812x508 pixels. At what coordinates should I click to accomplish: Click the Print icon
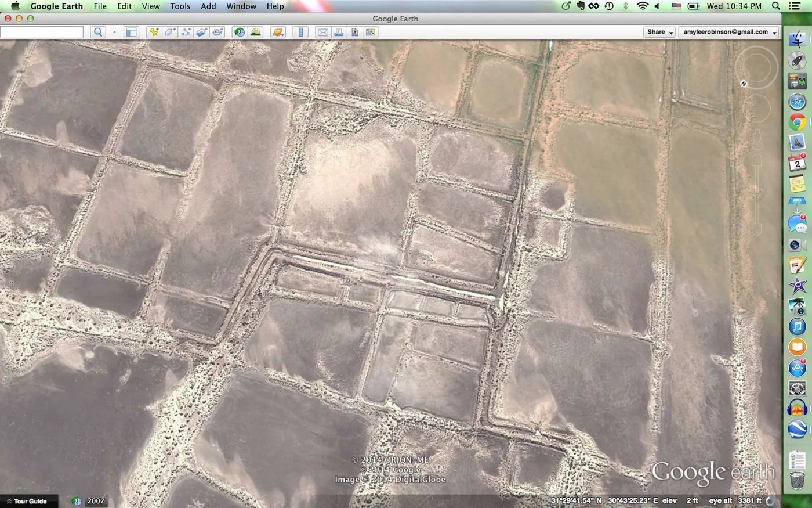click(339, 33)
